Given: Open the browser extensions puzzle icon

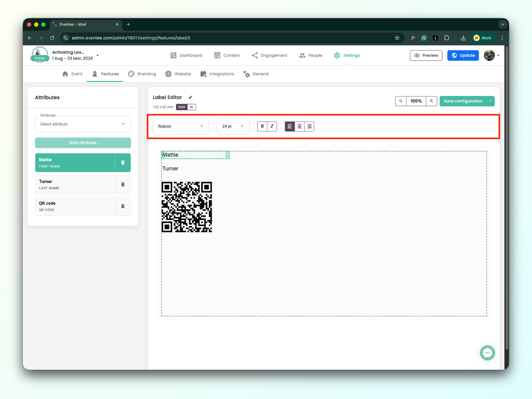Looking at the screenshot, I should tap(447, 38).
